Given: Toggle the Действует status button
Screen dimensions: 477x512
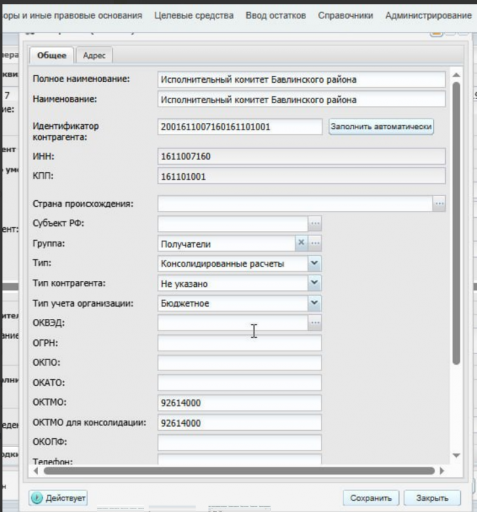Looking at the screenshot, I should pyautogui.click(x=58, y=498).
